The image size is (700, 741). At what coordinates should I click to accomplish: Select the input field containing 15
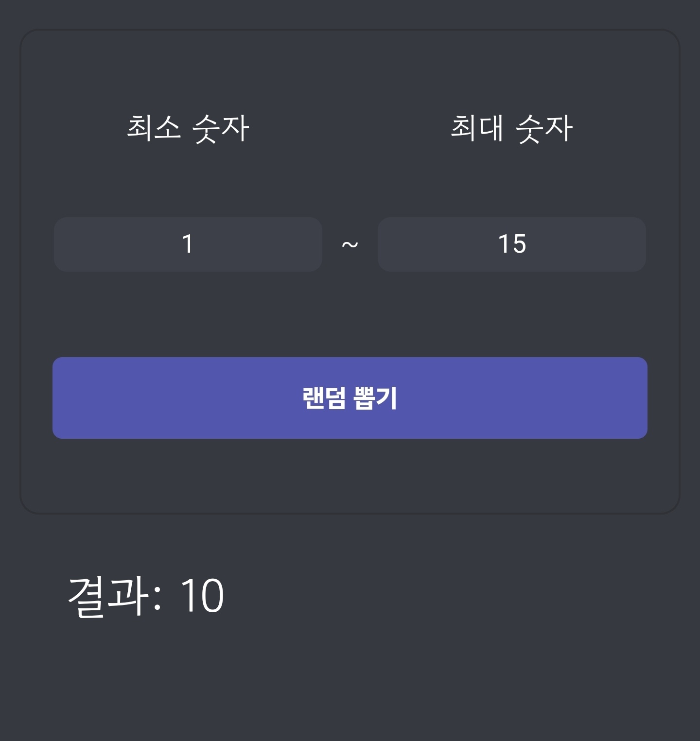coord(511,244)
